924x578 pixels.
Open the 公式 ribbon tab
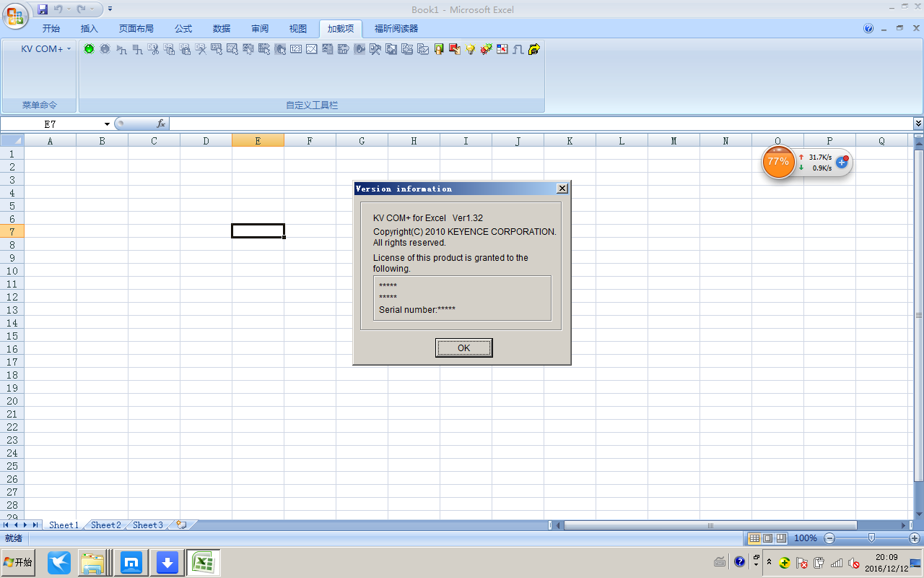(183, 28)
